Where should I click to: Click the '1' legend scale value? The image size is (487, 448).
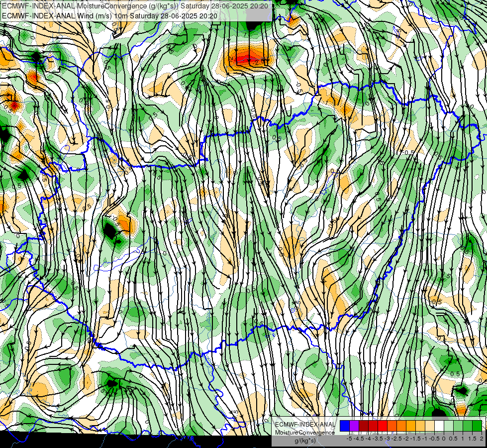click(x=463, y=439)
